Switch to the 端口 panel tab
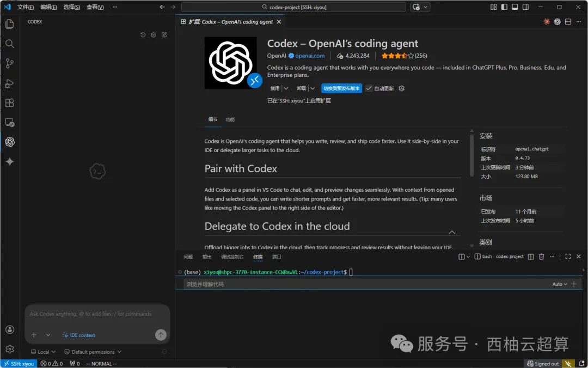Viewport: 588px width, 368px height. [277, 257]
